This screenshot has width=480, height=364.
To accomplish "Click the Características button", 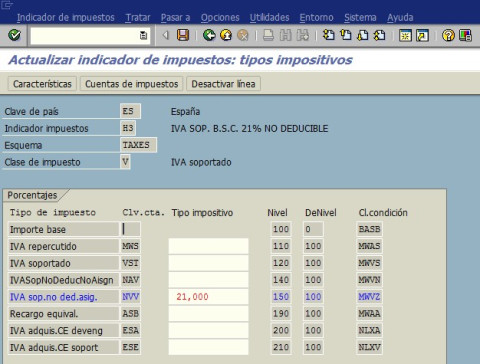I will [x=42, y=84].
